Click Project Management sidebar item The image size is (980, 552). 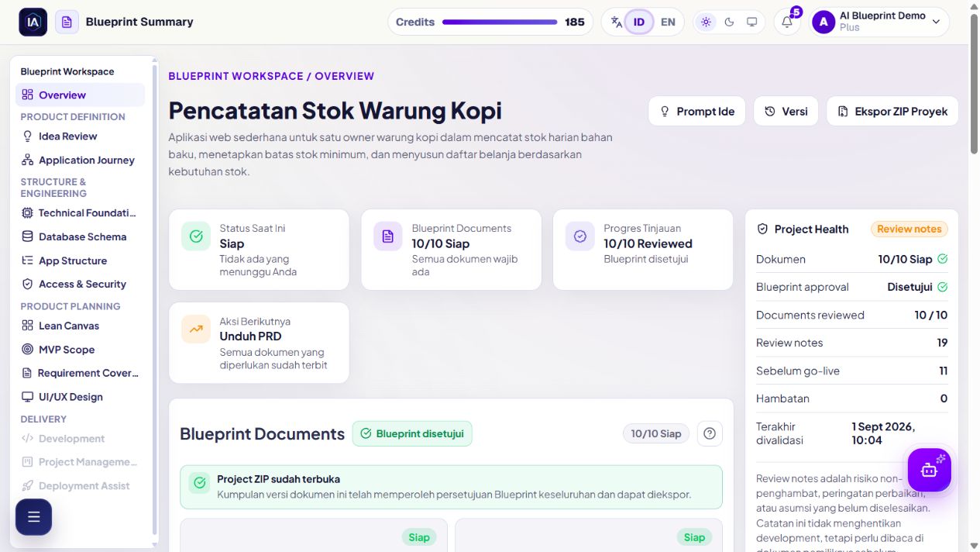click(x=80, y=462)
